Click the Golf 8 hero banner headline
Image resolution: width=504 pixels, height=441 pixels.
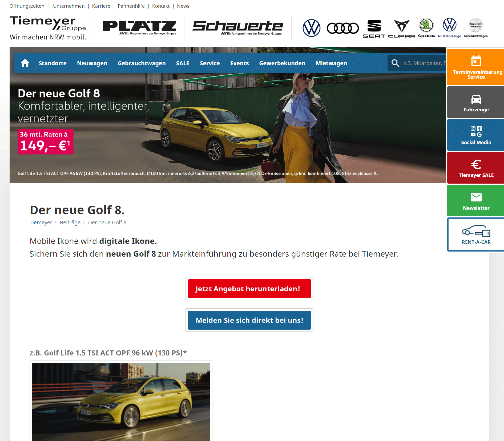[59, 94]
